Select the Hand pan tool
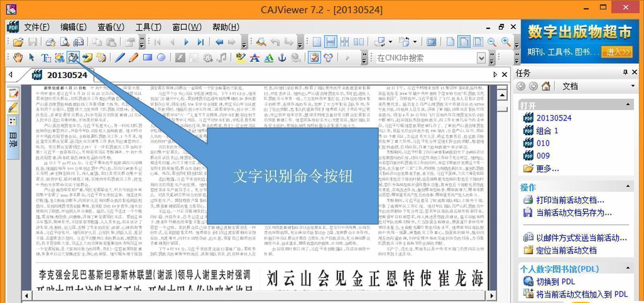 18,58
